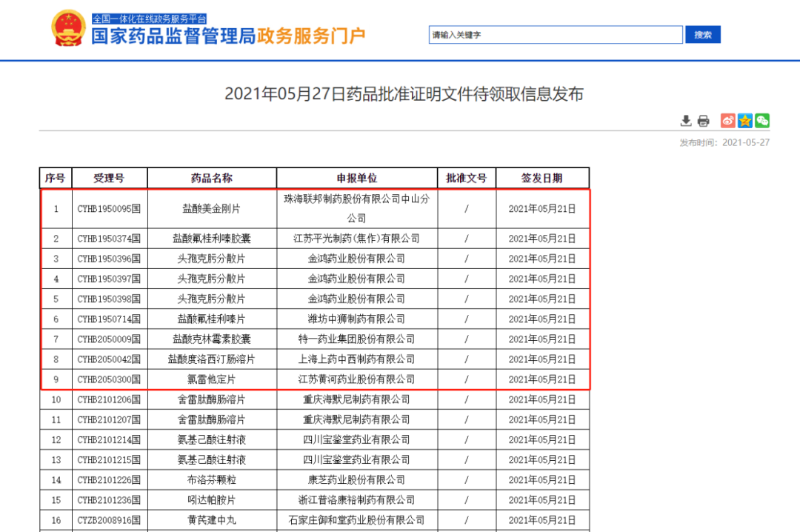
Task: Select cell CYHB2050009国
Action: click(109, 339)
